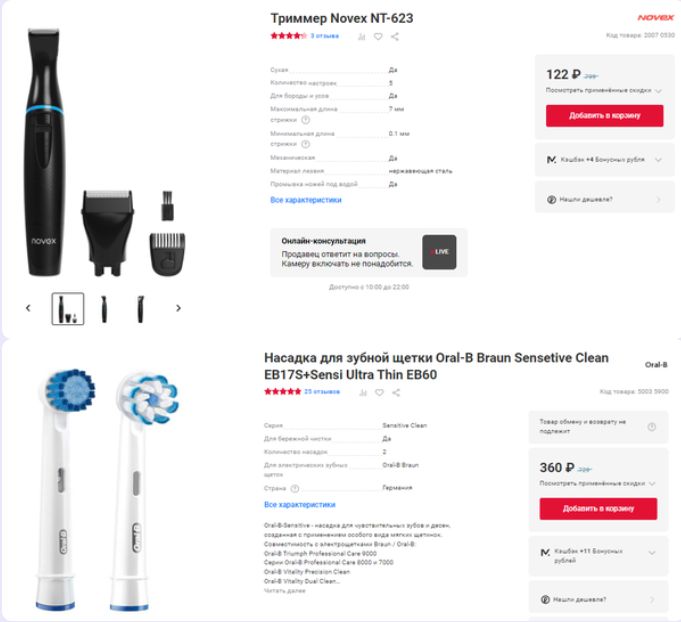This screenshot has width=681, height=622.
Task: Open all characteristics link for trimmer
Action: (306, 200)
